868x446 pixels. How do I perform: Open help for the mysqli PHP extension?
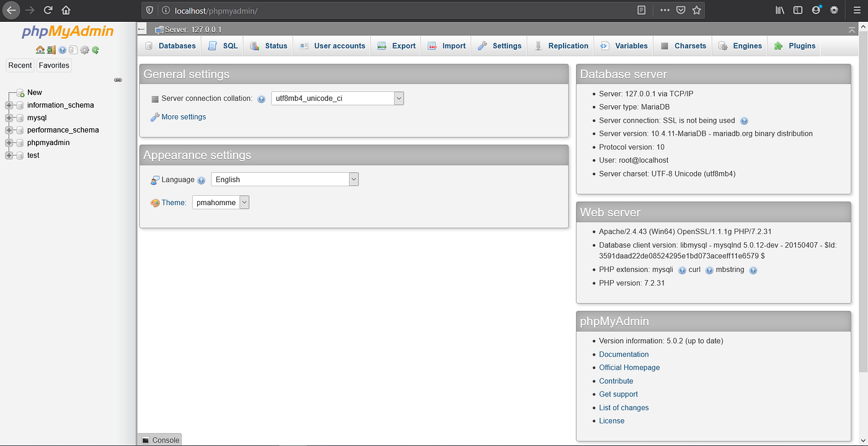(682, 270)
